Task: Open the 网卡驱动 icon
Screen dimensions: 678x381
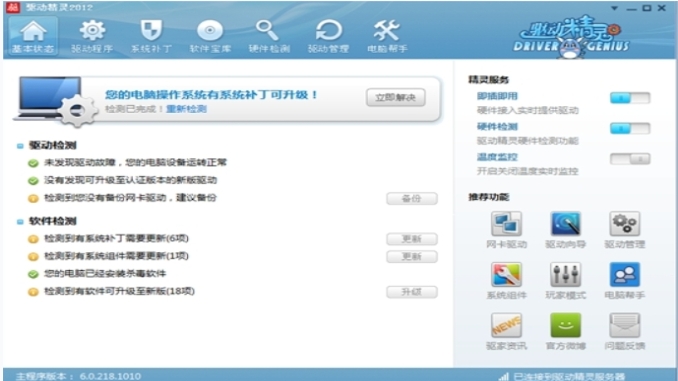Action: coord(506,224)
